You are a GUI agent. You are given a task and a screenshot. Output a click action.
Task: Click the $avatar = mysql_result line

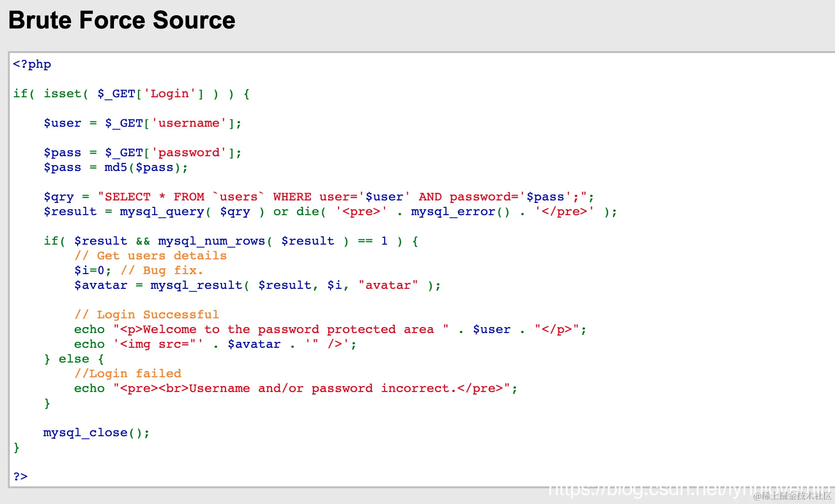[x=257, y=285]
